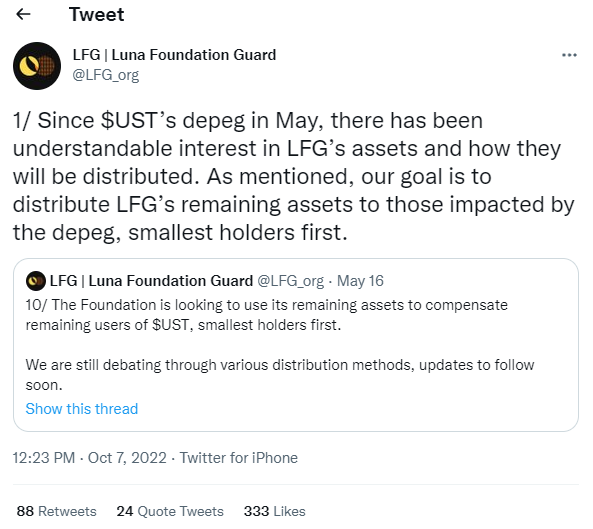Viewport: 593px width, 529px height.
Task: Click the May 16 date in quoted tweet
Action: coord(360,281)
